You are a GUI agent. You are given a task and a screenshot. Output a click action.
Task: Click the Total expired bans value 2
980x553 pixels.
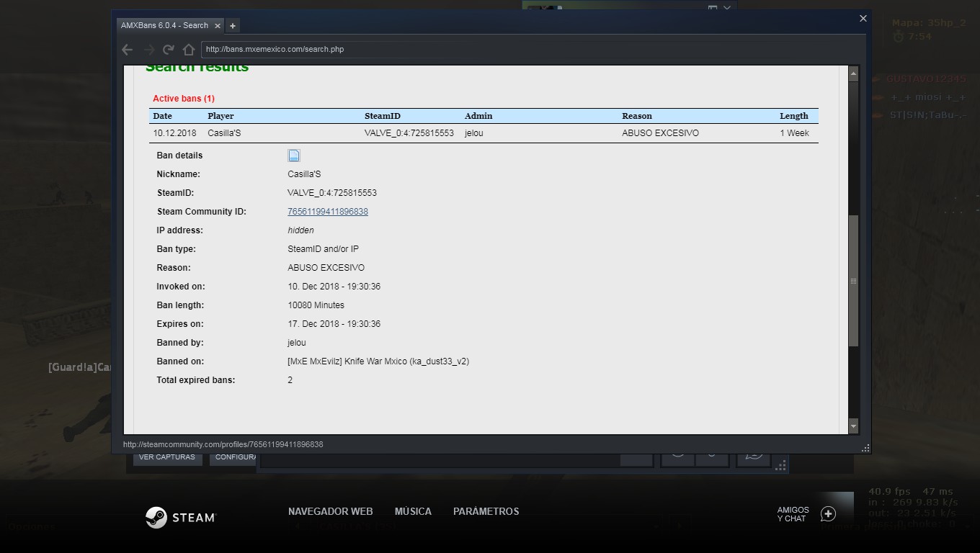290,380
